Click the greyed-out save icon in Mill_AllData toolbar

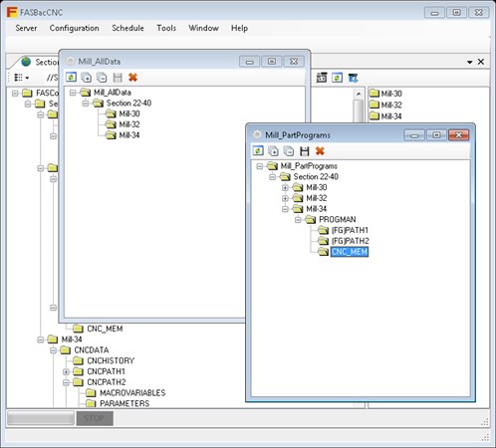(118, 78)
